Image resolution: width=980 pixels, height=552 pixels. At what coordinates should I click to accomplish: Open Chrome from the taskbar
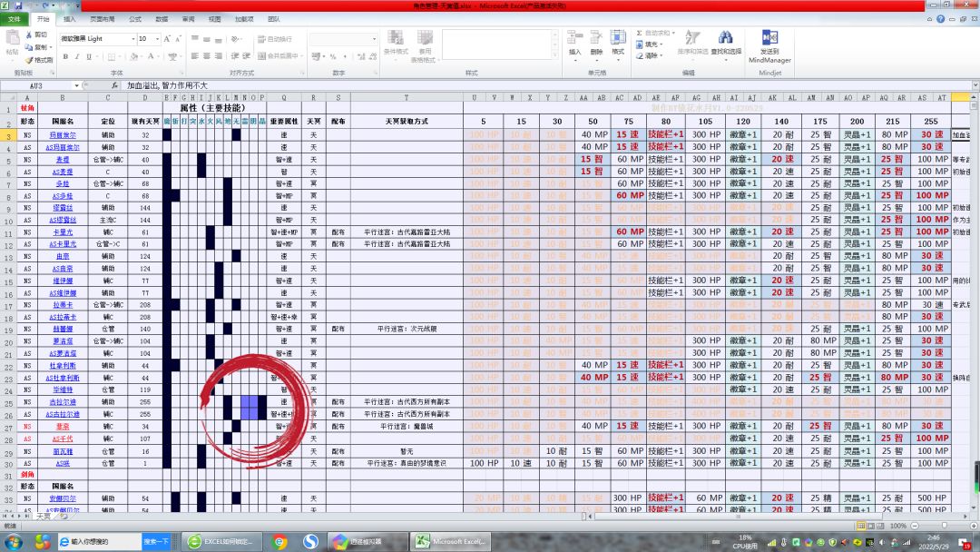(x=279, y=541)
